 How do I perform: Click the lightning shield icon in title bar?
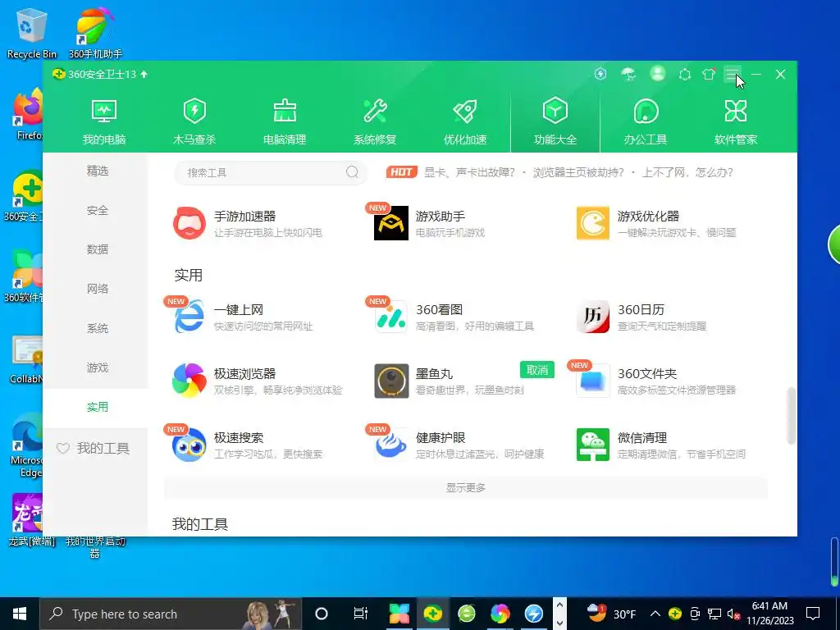[600, 74]
